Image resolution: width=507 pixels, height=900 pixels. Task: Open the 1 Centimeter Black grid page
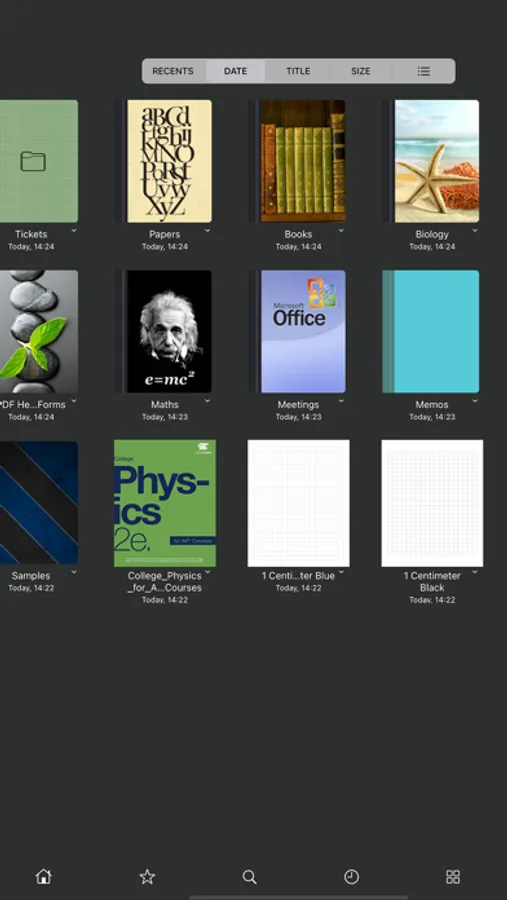[432, 503]
